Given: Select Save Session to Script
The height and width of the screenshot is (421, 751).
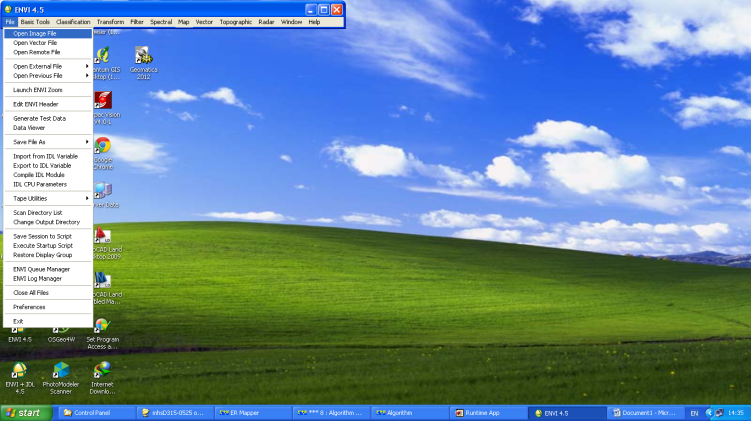Looking at the screenshot, I should 48,236.
